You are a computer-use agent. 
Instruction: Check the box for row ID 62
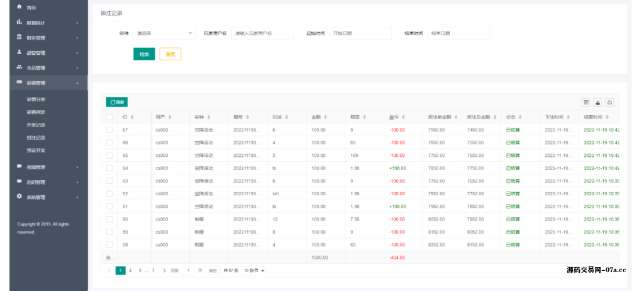click(x=109, y=194)
